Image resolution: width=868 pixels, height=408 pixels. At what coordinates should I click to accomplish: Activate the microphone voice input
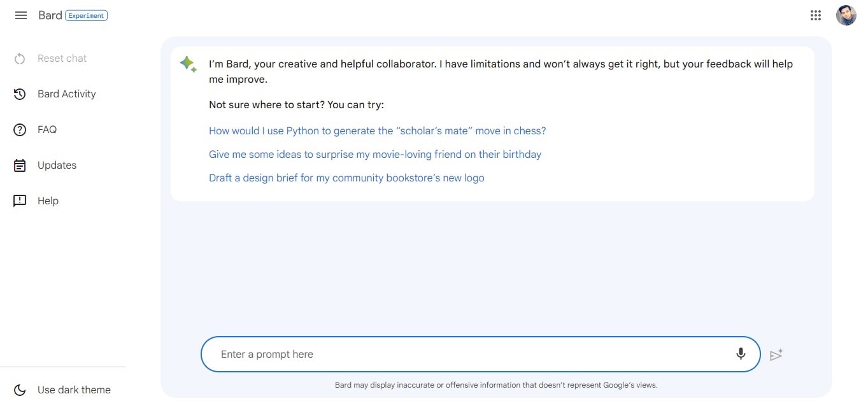click(x=741, y=354)
